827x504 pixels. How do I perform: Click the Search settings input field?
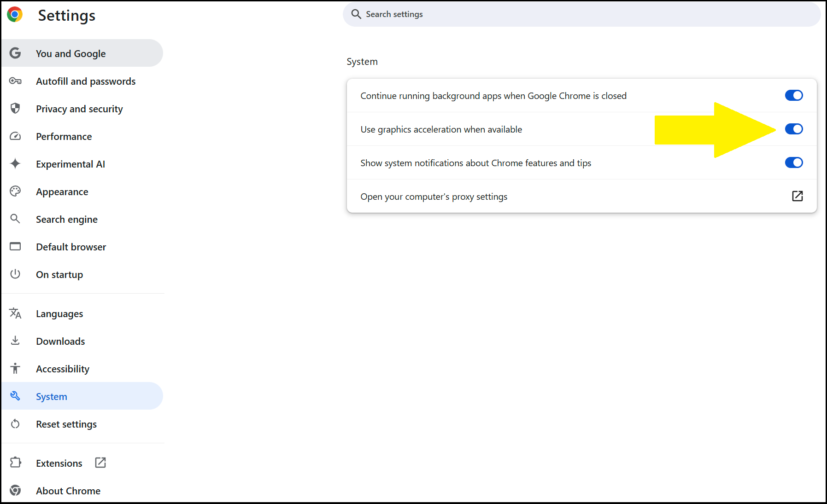[x=581, y=14]
